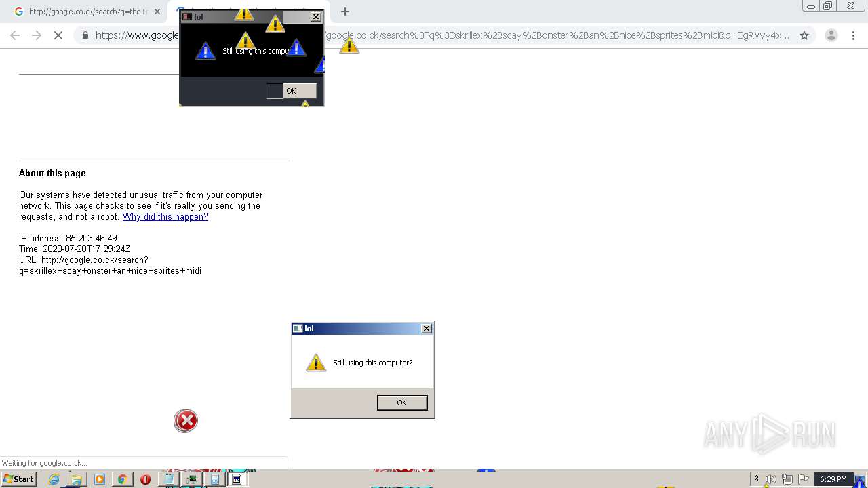
Task: Show hidden tray icons
Action: (x=757, y=479)
